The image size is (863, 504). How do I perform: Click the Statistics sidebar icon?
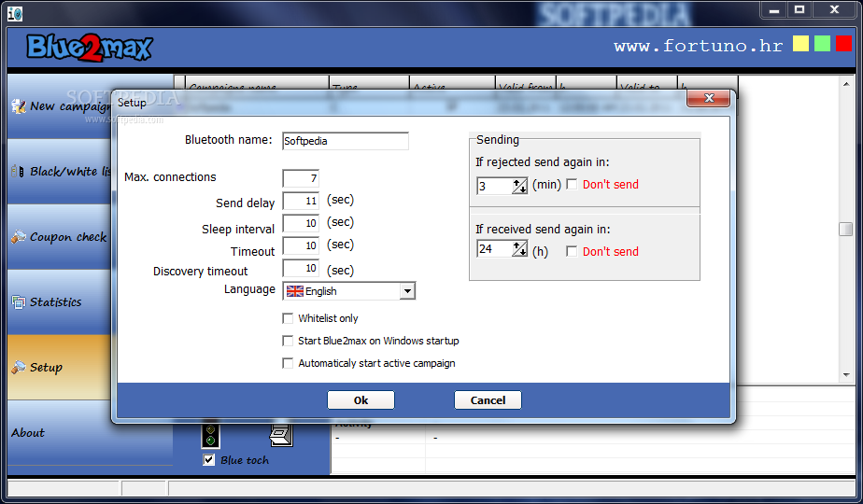point(18,302)
